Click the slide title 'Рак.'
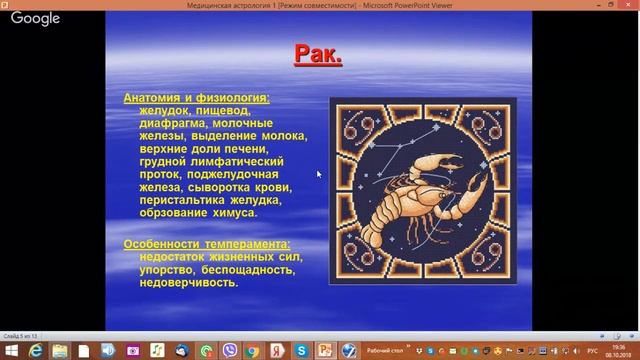Screen dimensions: 640x360 pyautogui.click(x=318, y=54)
